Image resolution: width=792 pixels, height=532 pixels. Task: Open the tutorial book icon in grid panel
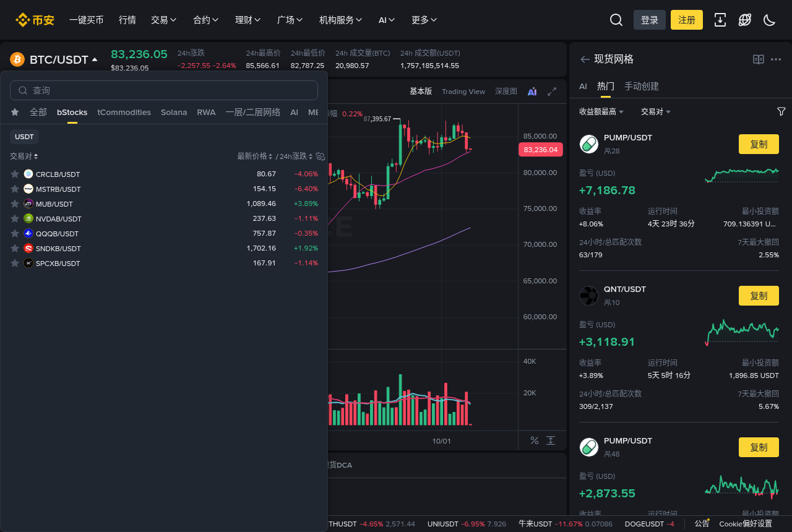click(759, 59)
